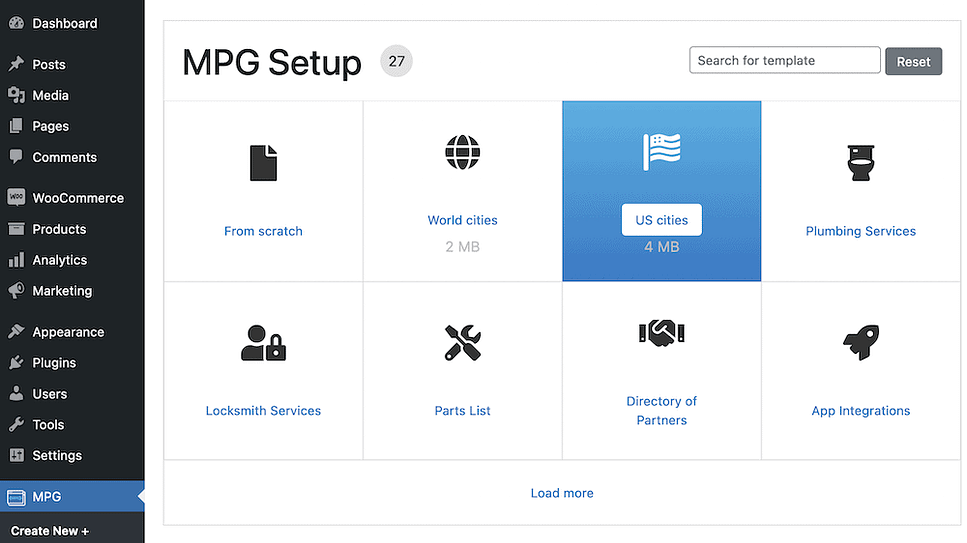967x543 pixels.
Task: Click the handshake Directory of Partners icon
Action: tap(662, 333)
